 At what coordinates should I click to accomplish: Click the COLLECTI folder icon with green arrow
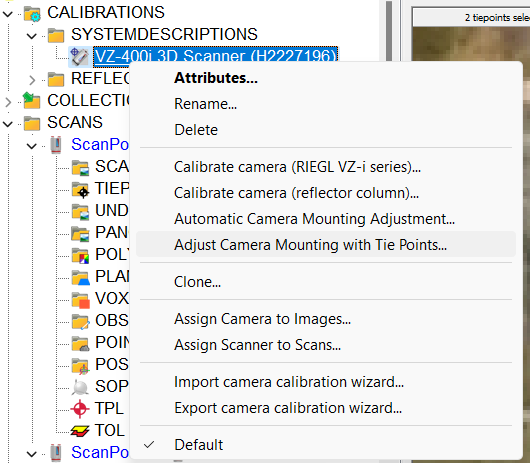coord(32,101)
